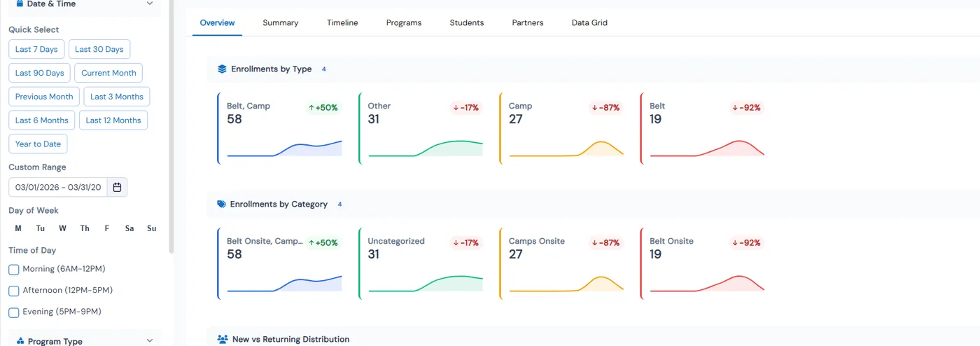The width and height of the screenshot is (980, 346).
Task: Open the Belt enrollment type card
Action: tap(703, 129)
